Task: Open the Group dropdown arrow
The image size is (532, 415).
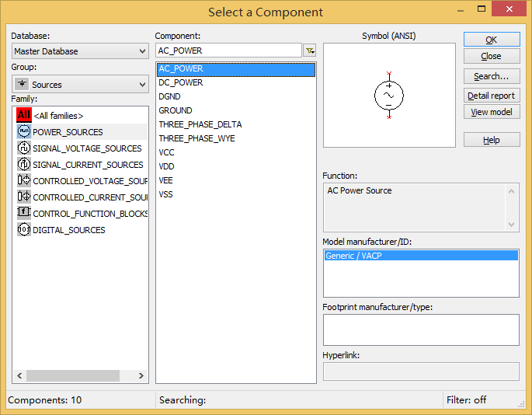Action: click(142, 84)
